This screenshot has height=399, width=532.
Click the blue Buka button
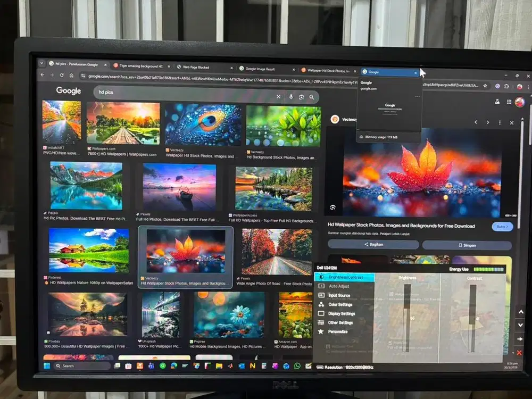click(x=502, y=226)
